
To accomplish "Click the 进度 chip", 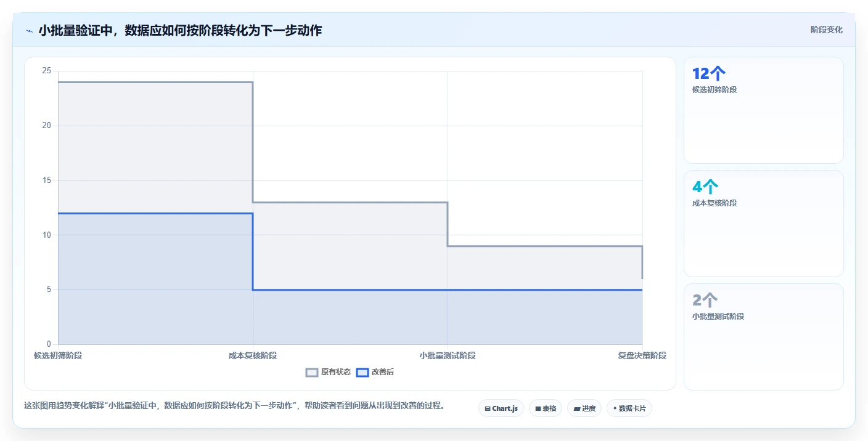I will (584, 408).
